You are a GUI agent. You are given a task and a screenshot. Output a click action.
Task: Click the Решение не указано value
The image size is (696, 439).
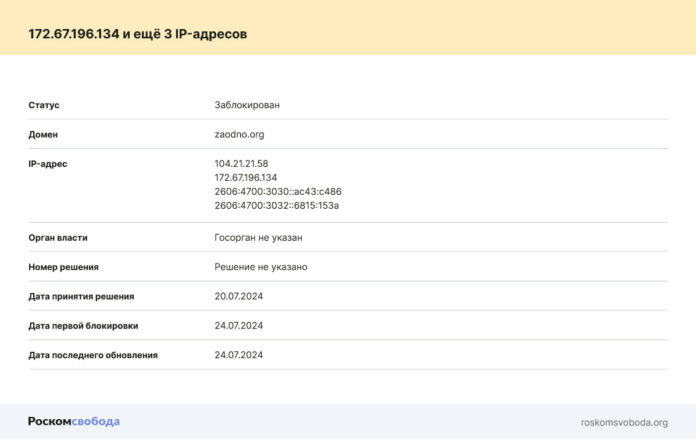[260, 267]
